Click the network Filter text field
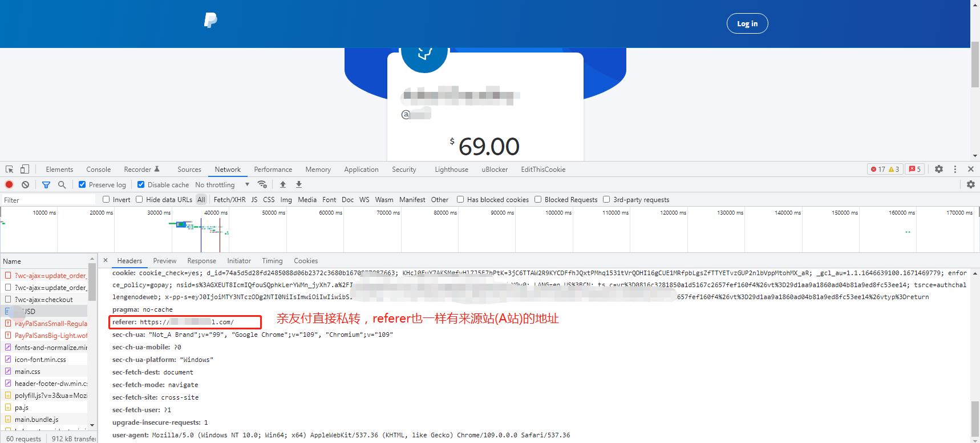 pos(48,200)
